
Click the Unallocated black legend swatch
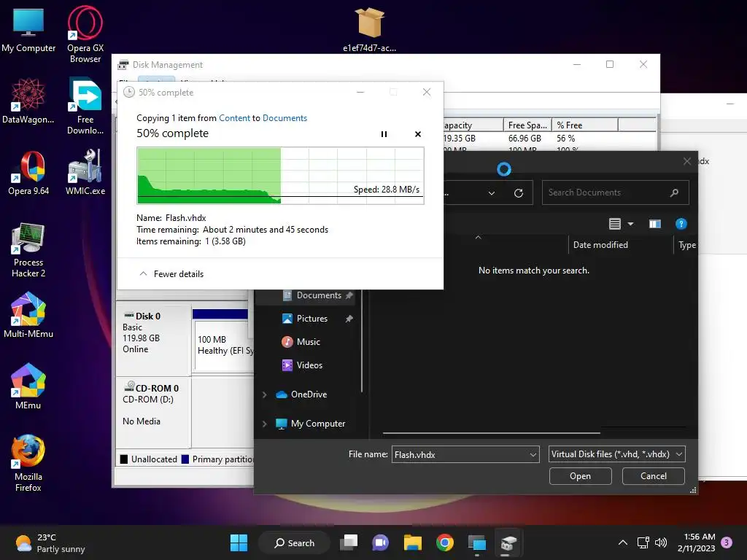[124, 459]
